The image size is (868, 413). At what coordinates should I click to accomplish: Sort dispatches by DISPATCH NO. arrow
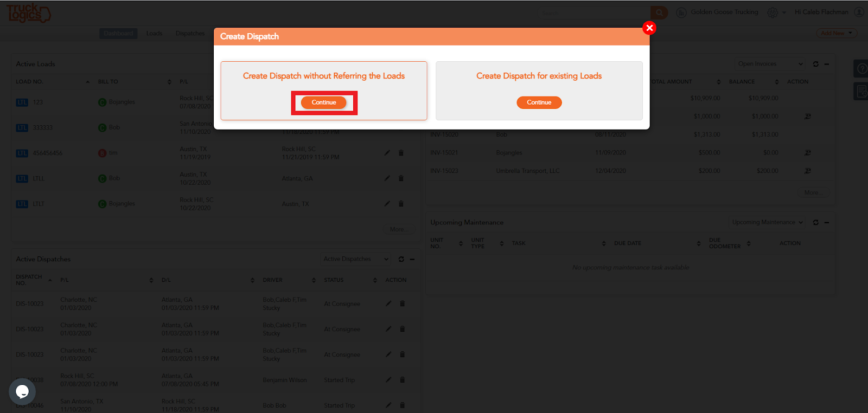(x=50, y=280)
